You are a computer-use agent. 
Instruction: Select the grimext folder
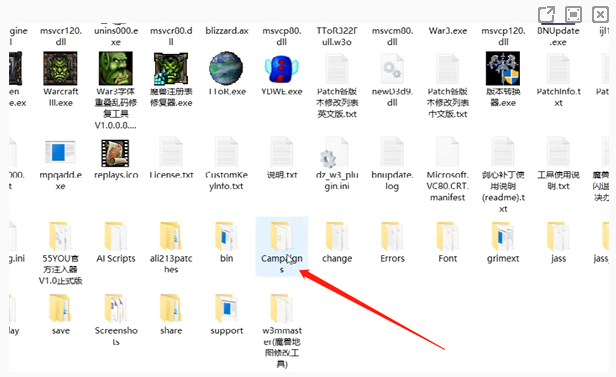[x=503, y=236]
